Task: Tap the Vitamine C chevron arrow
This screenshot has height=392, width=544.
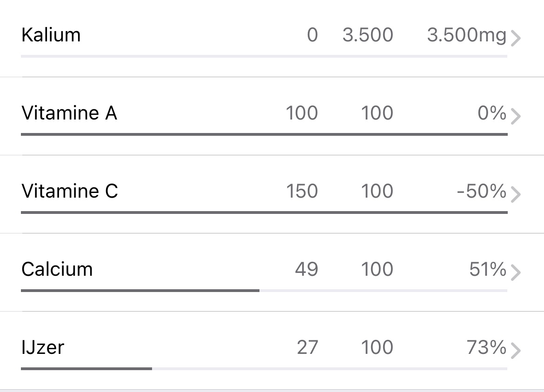Action: coord(515,194)
